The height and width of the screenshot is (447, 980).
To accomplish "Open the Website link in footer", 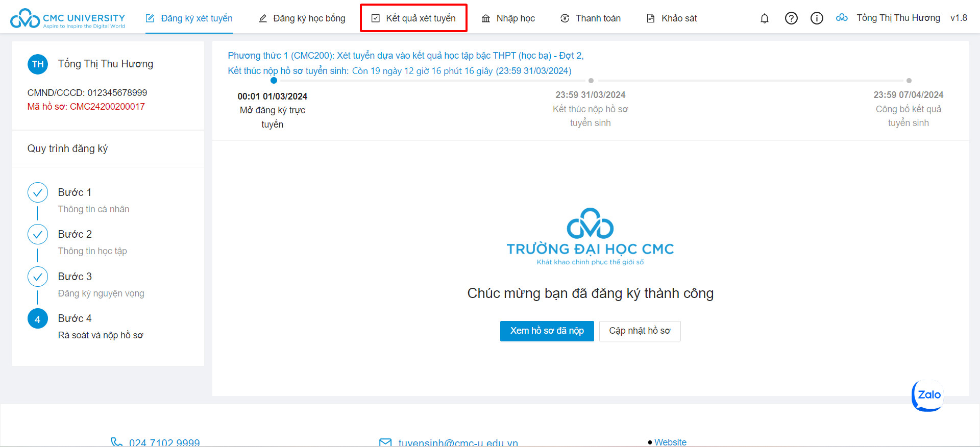I will coord(670,442).
